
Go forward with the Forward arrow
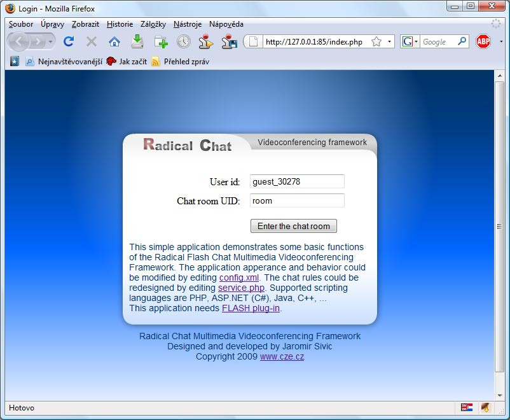click(x=38, y=41)
